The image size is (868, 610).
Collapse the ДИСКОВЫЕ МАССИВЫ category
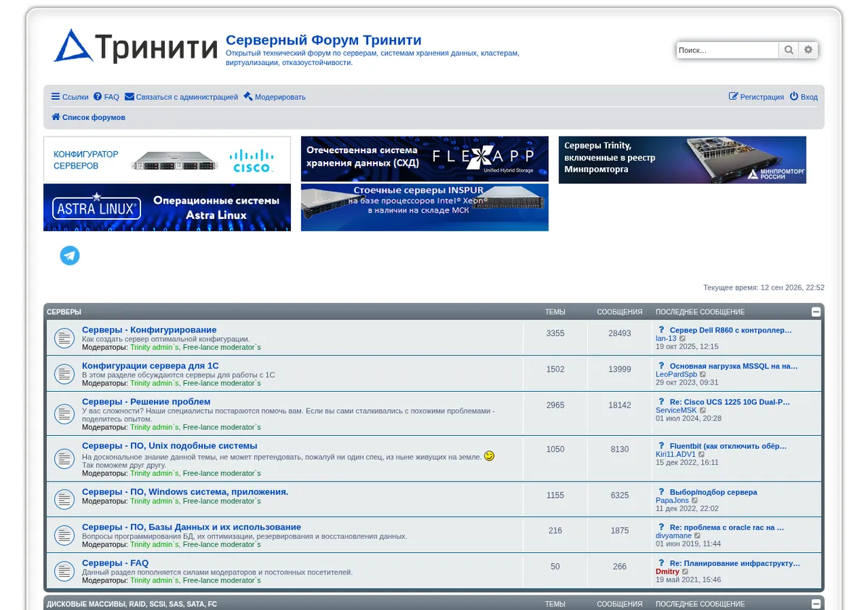click(x=816, y=604)
